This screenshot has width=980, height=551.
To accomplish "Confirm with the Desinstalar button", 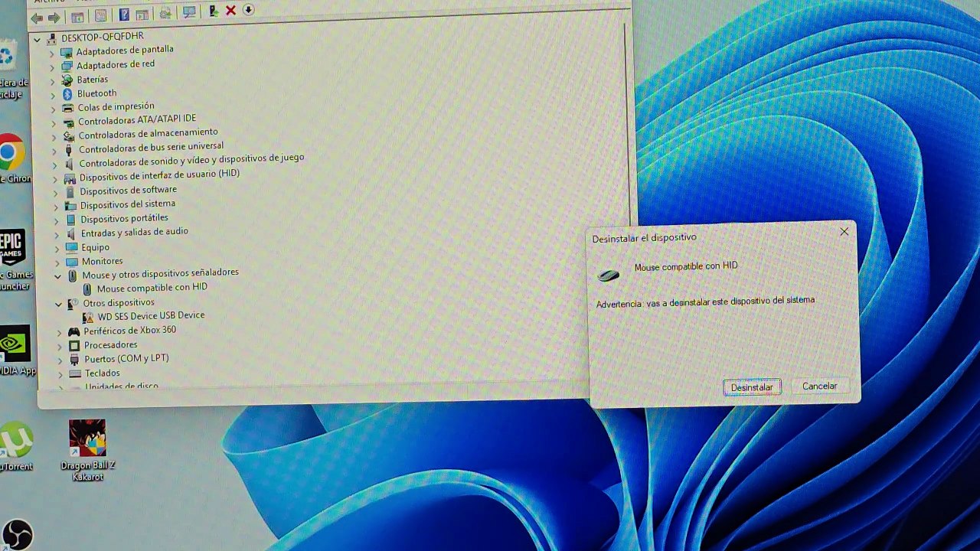I will (752, 387).
